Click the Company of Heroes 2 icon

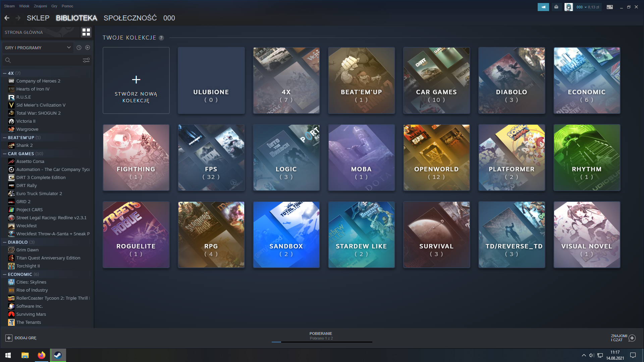(x=11, y=81)
